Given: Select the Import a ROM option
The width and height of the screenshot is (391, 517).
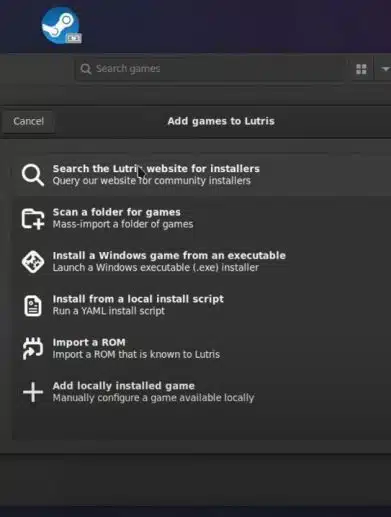Looking at the screenshot, I should (202, 348).
